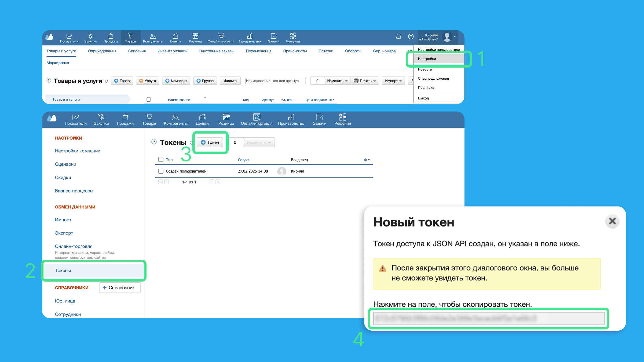The height and width of the screenshot is (362, 644).
Task: Open Онлайн-торговля in the lower Токены window
Action: pos(257,120)
